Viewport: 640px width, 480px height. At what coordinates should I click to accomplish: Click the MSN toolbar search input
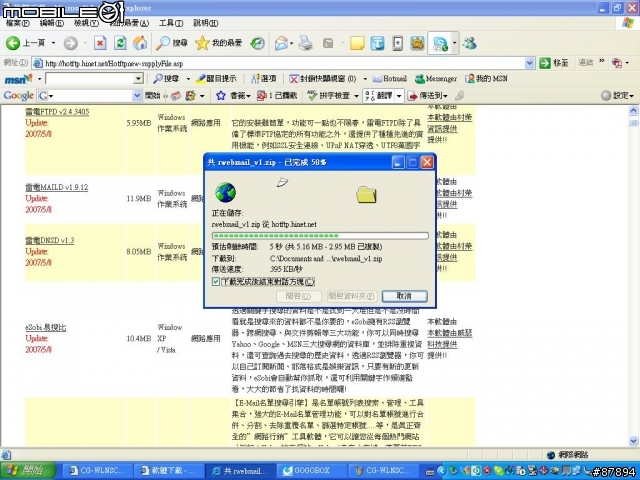(x=90, y=78)
